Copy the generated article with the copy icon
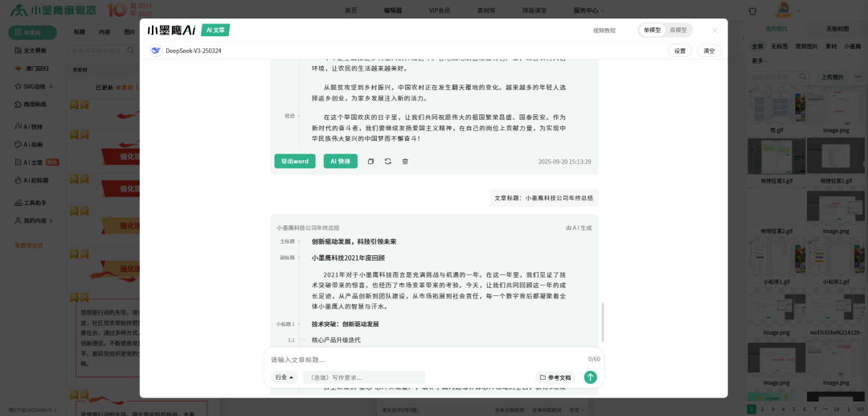This screenshot has height=416, width=868. 371,161
